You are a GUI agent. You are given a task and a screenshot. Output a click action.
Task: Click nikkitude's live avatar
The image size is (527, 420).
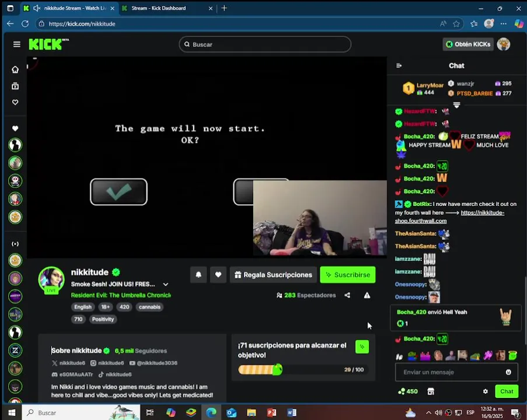51,280
